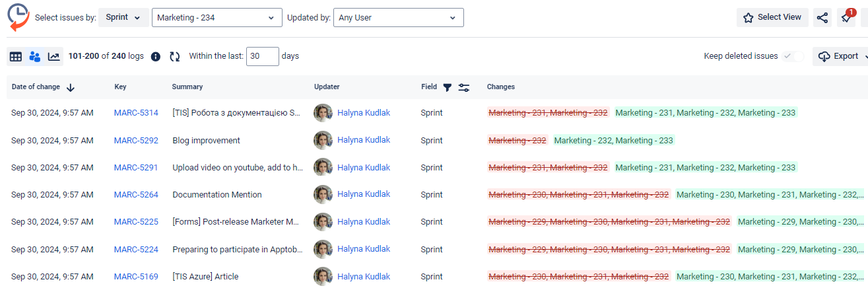Image resolution: width=868 pixels, height=290 pixels.
Task: Toggle Keep deleted issues switch
Action: click(792, 56)
